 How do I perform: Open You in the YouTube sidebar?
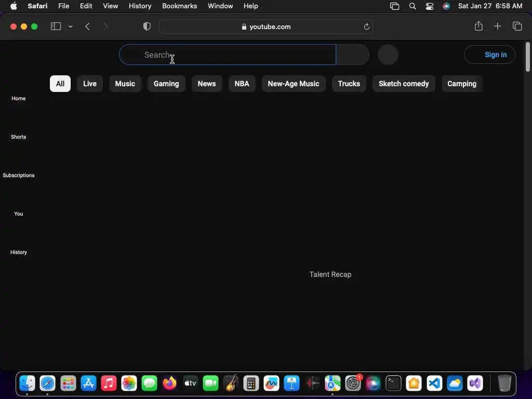(19, 214)
